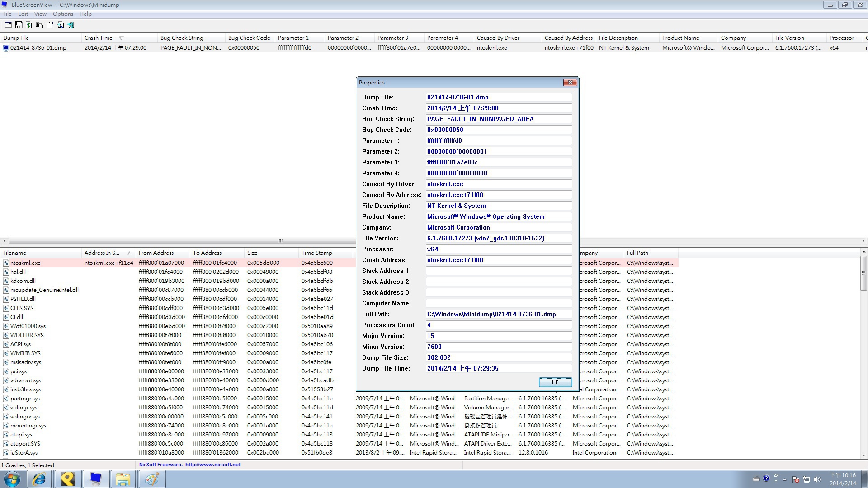Open the View menu
Screen dimensions: 868x488
point(40,14)
